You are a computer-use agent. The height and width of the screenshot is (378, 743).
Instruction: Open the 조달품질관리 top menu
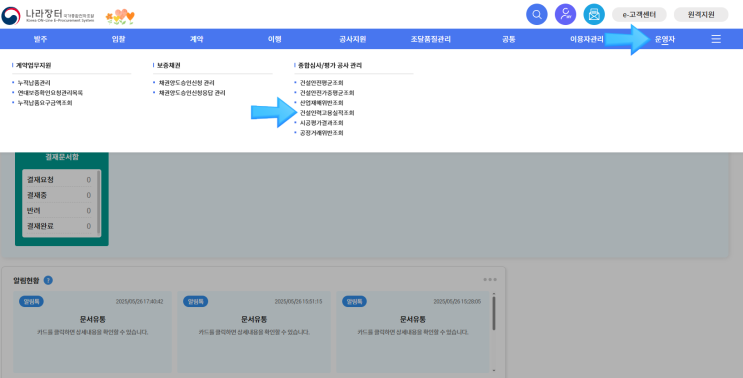tap(430, 39)
